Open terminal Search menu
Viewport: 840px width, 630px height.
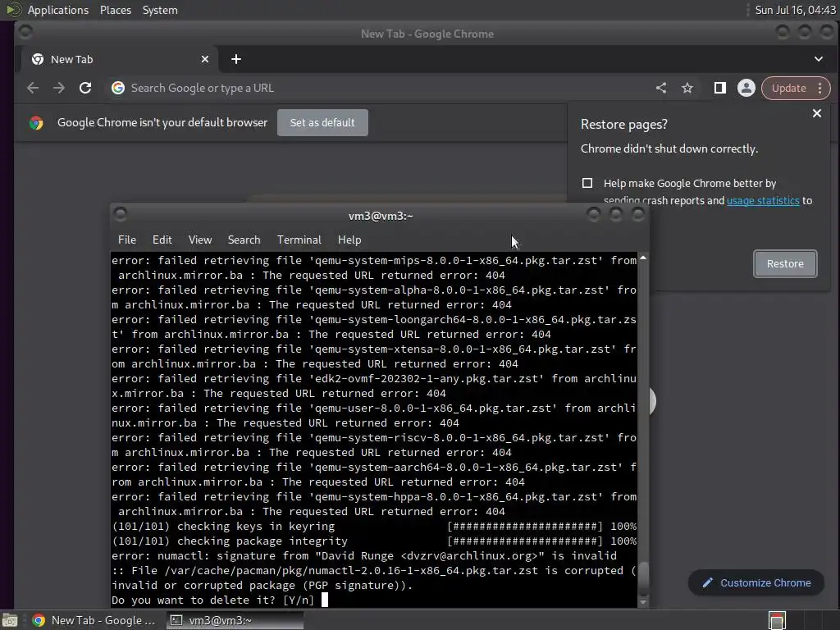pyautogui.click(x=244, y=240)
